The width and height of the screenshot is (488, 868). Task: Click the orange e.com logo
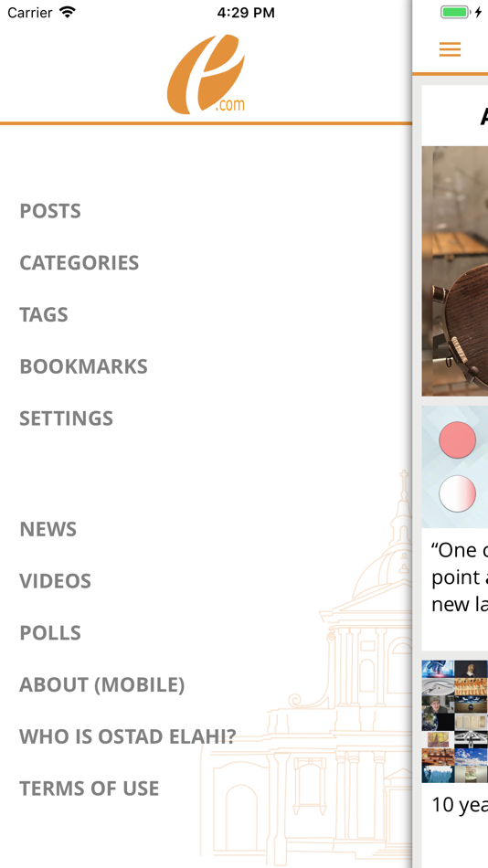pos(206,74)
